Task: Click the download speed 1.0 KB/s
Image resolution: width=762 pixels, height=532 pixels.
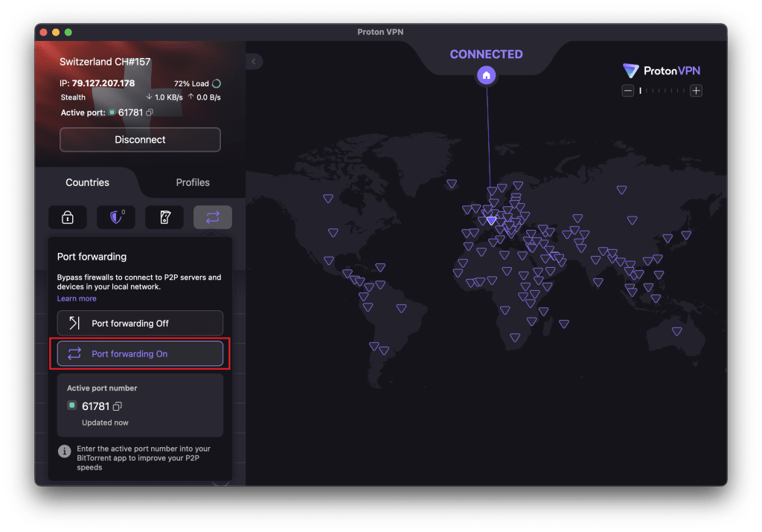Action: pyautogui.click(x=164, y=97)
